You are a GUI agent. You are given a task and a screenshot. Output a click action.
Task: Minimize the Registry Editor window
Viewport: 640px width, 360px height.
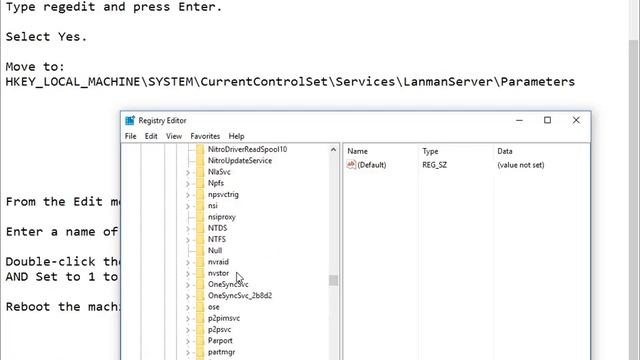pos(519,120)
